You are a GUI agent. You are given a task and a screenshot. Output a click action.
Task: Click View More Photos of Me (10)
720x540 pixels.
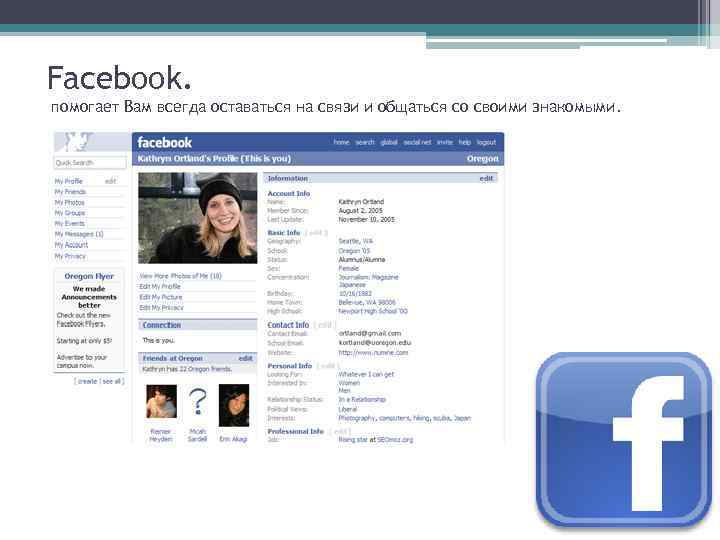tap(180, 276)
